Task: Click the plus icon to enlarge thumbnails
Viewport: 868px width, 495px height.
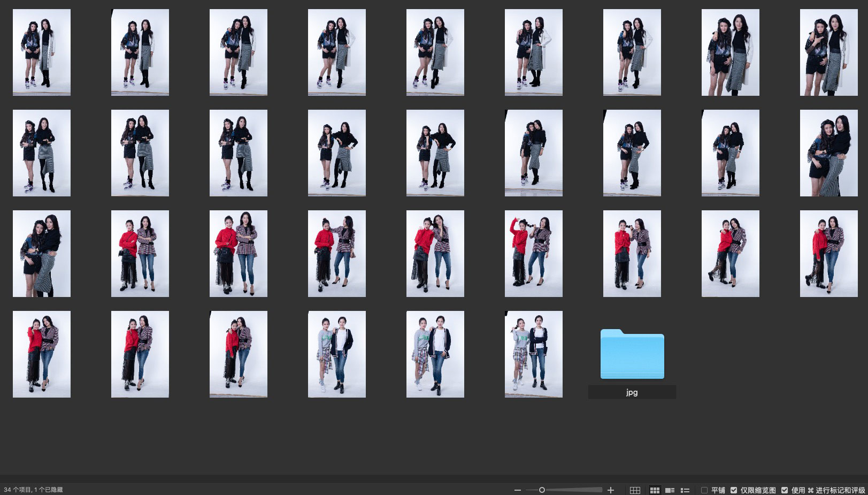Action: click(611, 490)
